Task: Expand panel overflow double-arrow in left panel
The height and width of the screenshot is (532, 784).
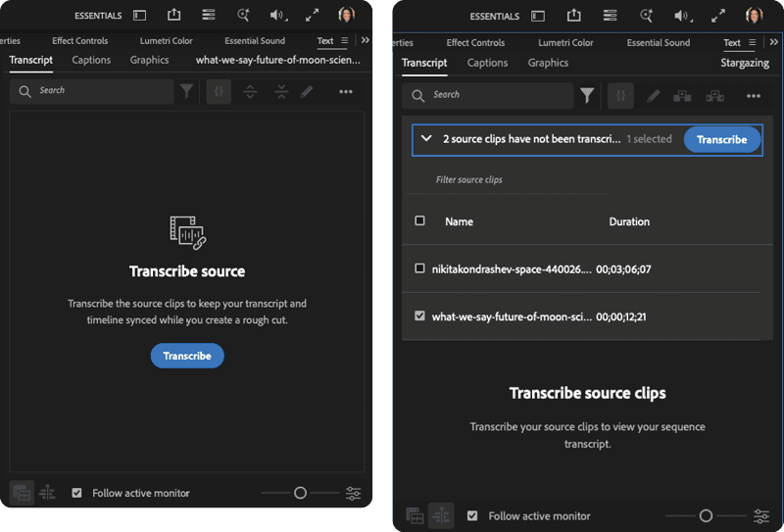Action: point(366,40)
